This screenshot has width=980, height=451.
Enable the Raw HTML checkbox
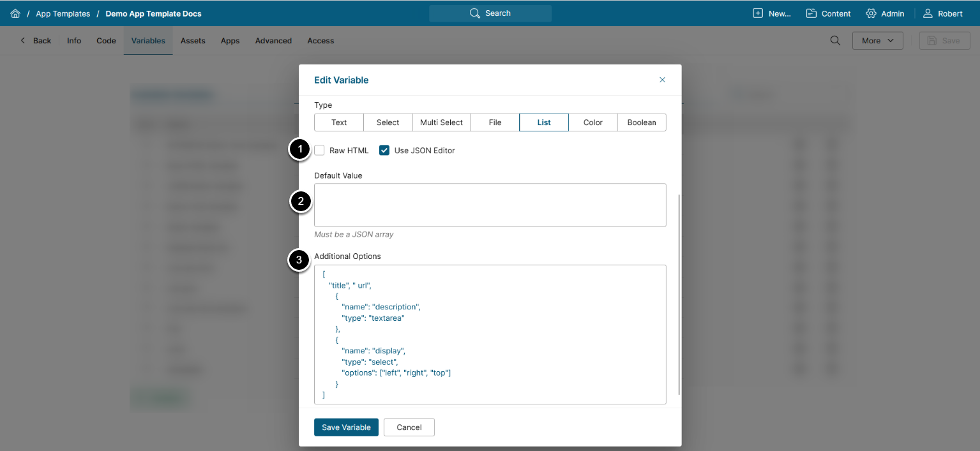(320, 151)
